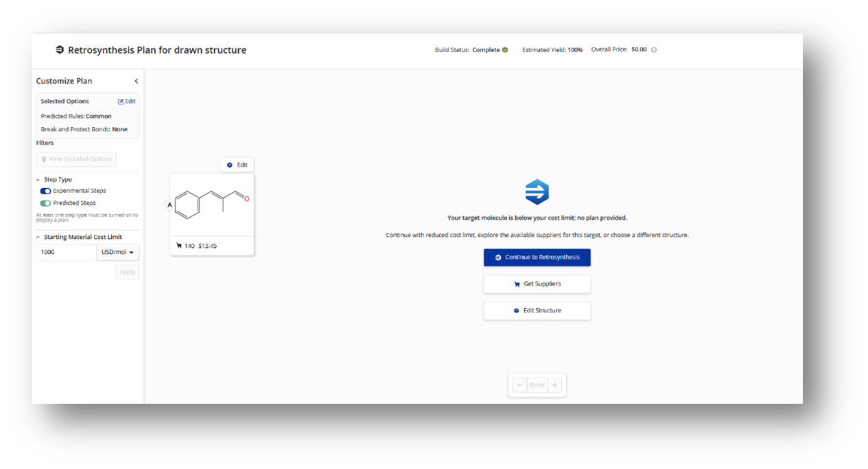Click the Edit link in Selected Options
Viewport: 868px width, 469px height.
coord(127,101)
